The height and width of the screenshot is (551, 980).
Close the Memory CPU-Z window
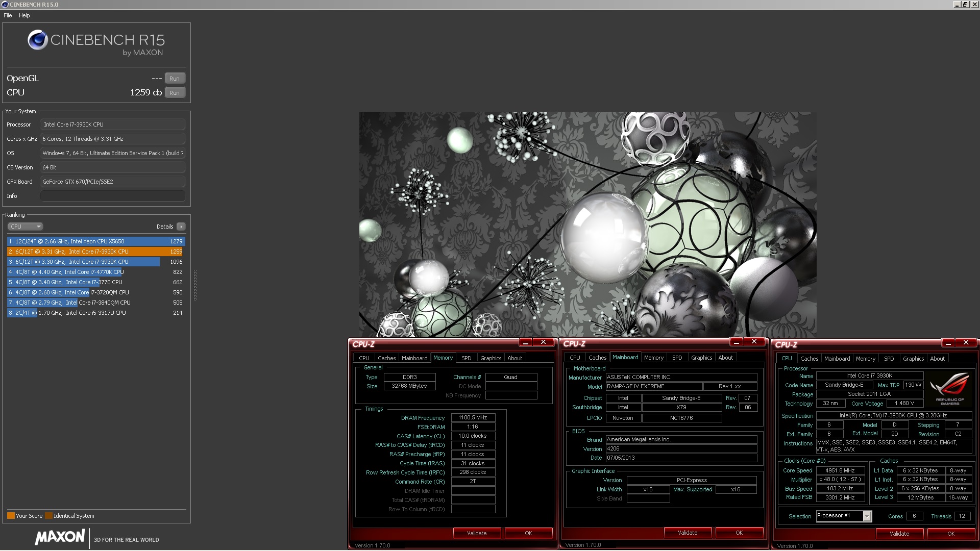pyautogui.click(x=544, y=342)
